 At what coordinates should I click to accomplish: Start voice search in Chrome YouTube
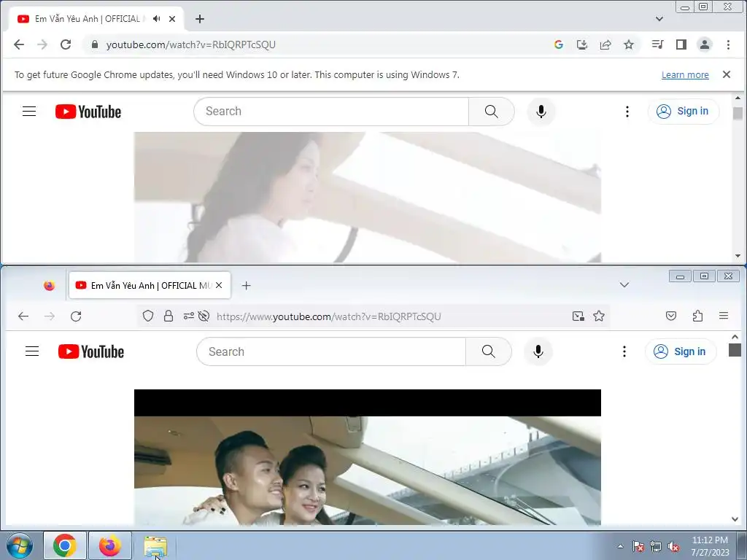(x=541, y=112)
